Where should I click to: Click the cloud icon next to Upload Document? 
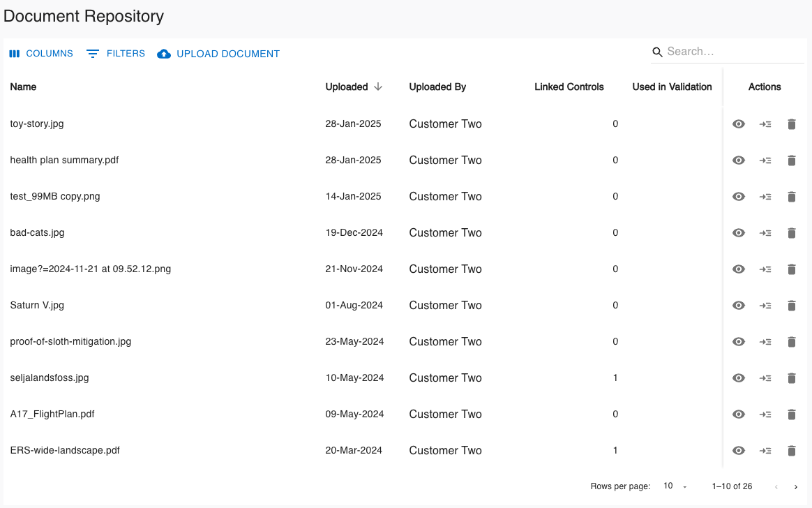pyautogui.click(x=163, y=53)
